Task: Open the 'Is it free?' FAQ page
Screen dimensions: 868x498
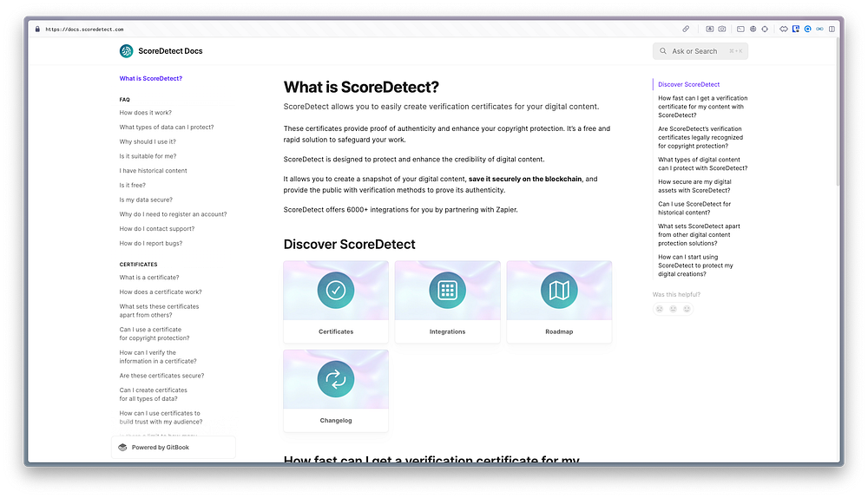Action: pyautogui.click(x=132, y=186)
